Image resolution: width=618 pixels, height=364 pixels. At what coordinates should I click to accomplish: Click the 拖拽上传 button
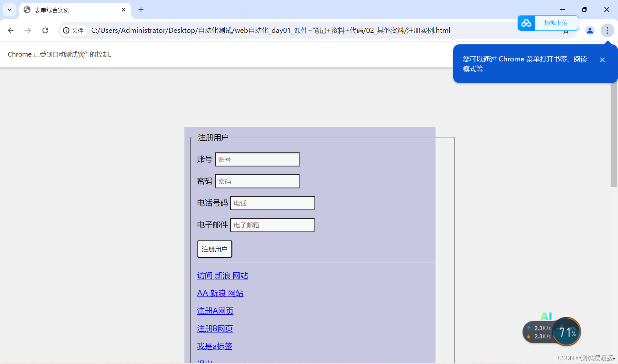(556, 23)
